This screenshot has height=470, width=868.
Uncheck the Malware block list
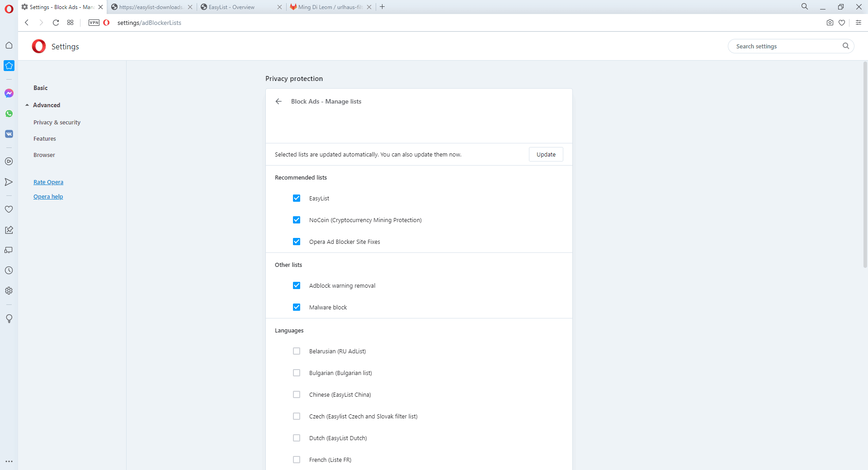297,307
